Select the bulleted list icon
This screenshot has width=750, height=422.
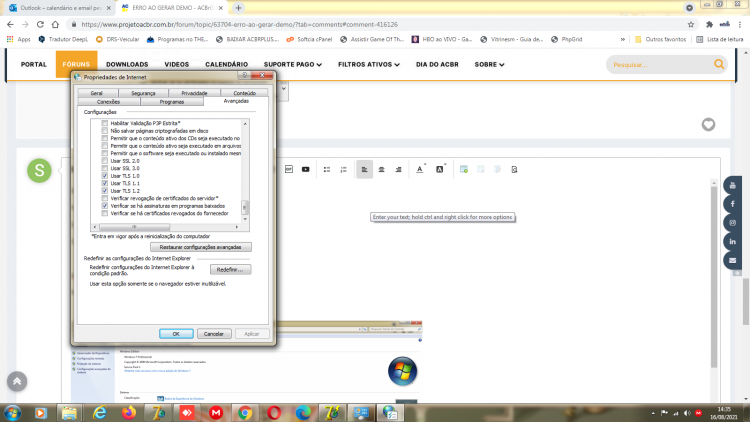[327, 169]
